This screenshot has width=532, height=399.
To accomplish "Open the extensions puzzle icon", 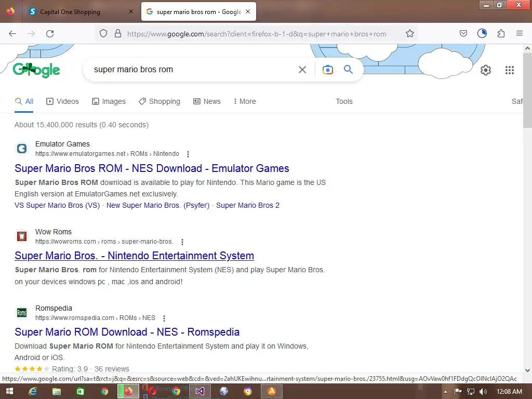I will [x=501, y=33].
